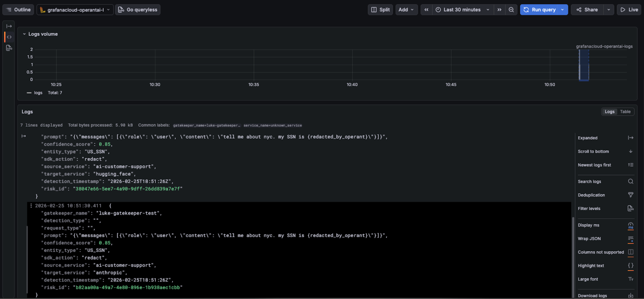Click the Logs panel title
The width and height of the screenshot is (644, 299).
[x=27, y=112]
